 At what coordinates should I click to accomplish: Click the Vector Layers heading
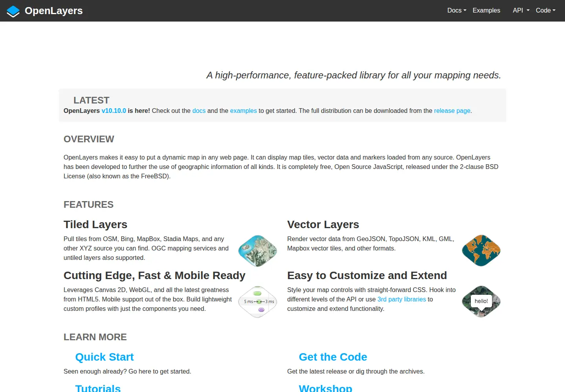point(323,225)
